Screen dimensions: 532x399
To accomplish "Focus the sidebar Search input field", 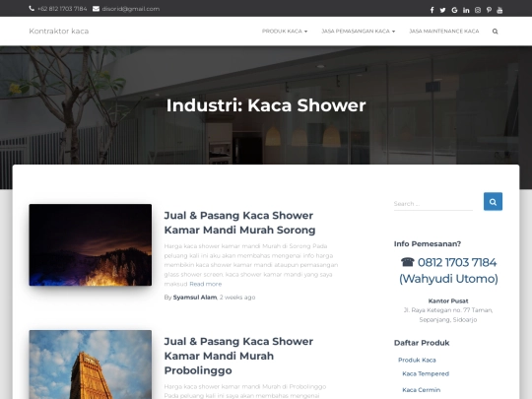I will [433, 204].
